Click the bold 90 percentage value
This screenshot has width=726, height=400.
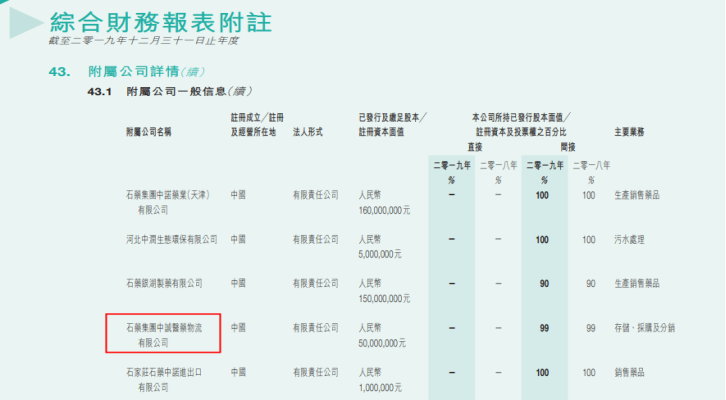tap(543, 283)
